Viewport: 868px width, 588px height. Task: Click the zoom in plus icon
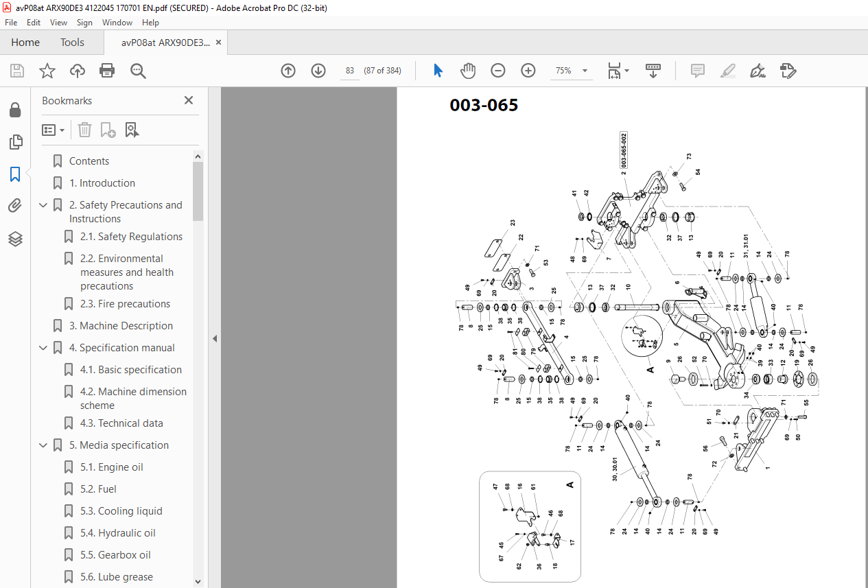(528, 71)
